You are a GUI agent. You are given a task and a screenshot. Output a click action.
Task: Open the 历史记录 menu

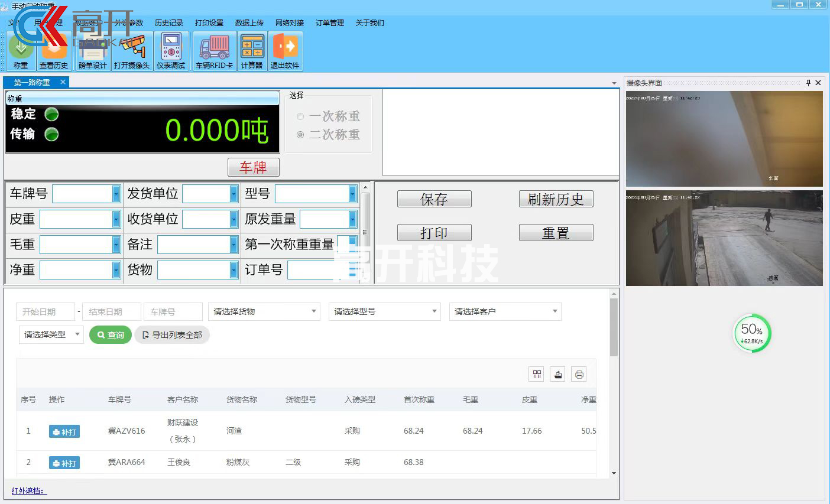point(169,23)
